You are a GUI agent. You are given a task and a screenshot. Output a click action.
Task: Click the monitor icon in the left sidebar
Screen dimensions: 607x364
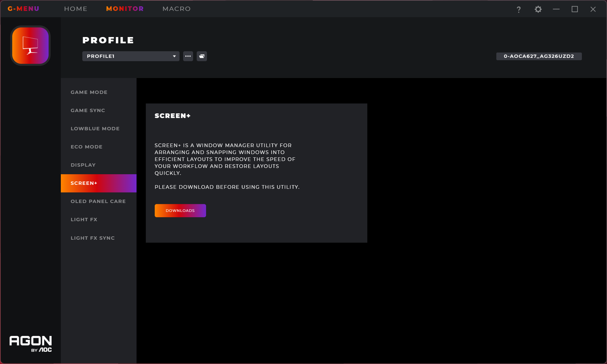[30, 46]
